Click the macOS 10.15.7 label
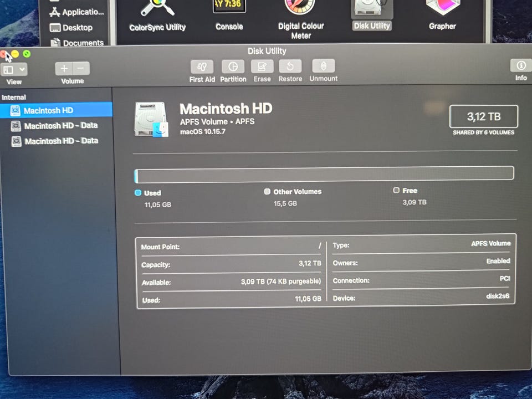 (203, 132)
